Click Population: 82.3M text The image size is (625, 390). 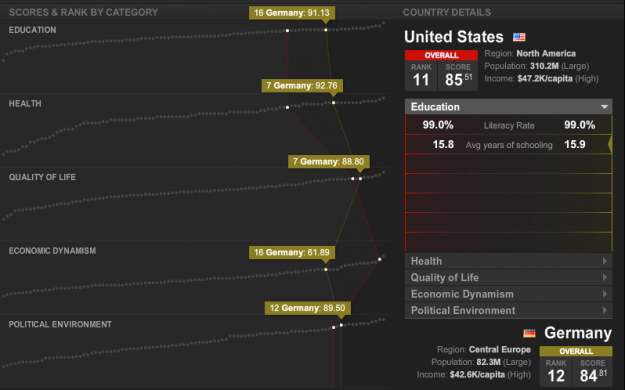pos(481,362)
